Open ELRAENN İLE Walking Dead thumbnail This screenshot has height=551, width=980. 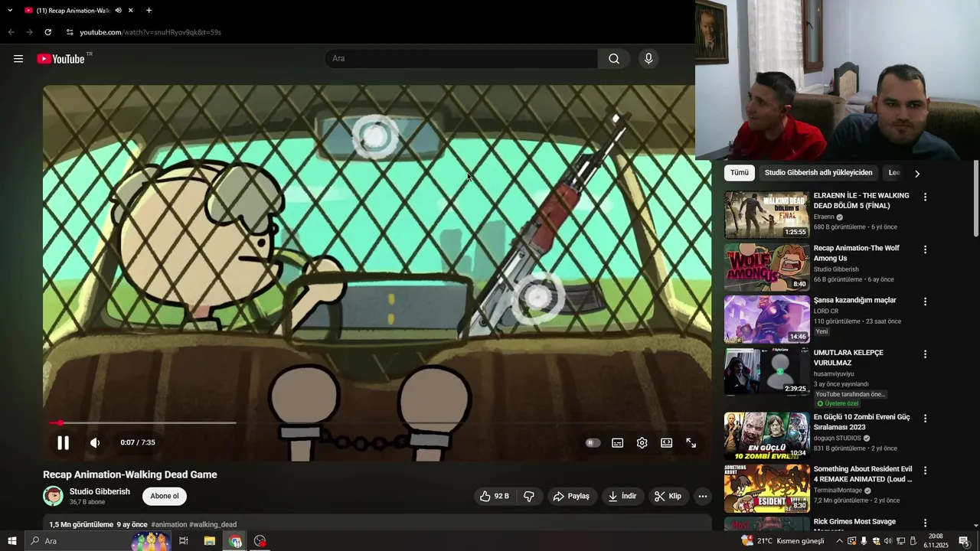click(766, 215)
